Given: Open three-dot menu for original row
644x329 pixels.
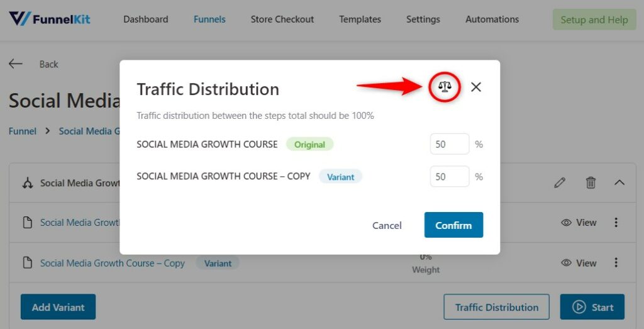Looking at the screenshot, I should click(x=616, y=222).
